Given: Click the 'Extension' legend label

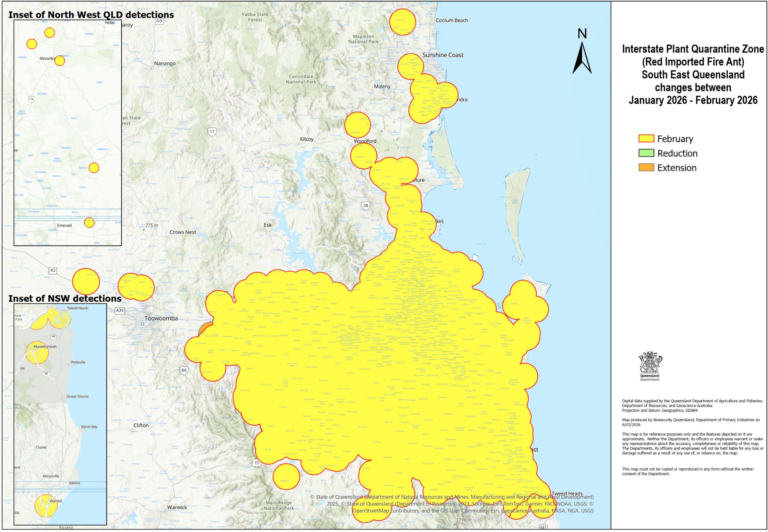Looking at the screenshot, I should click(x=677, y=168).
